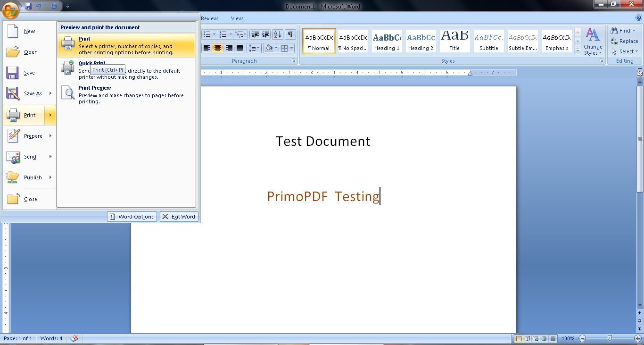
Task: Open the Styles pane dialog launcher
Action: (x=602, y=61)
